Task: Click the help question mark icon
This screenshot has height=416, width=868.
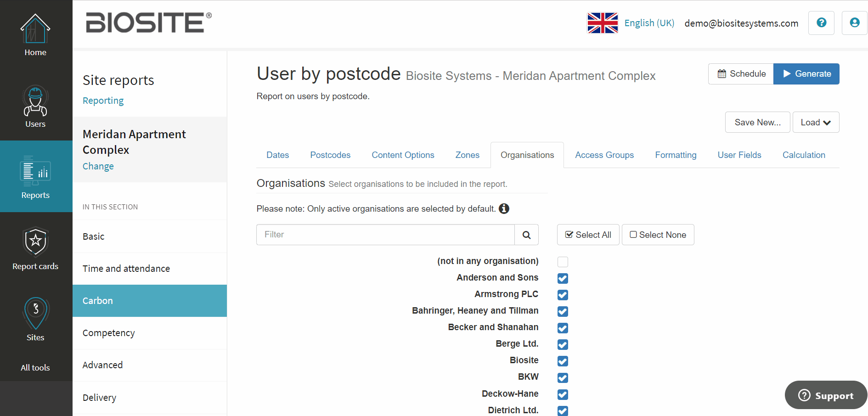Action: 821,23
